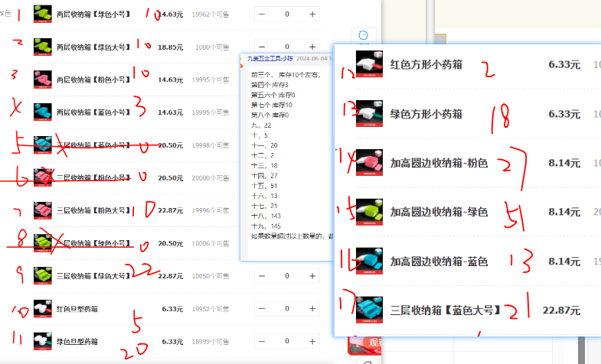Screen dimensions: 601x364
Task: Select product name 两层收纳箱【蓝色小号】
Action: 93,112
